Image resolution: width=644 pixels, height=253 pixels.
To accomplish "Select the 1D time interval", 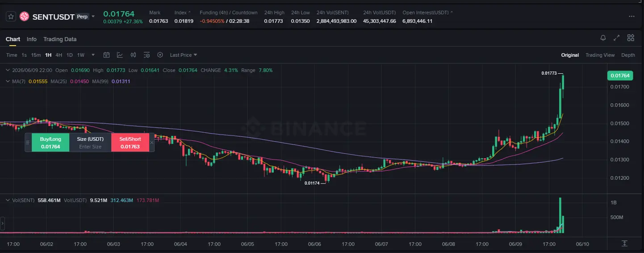I will [x=70, y=55].
